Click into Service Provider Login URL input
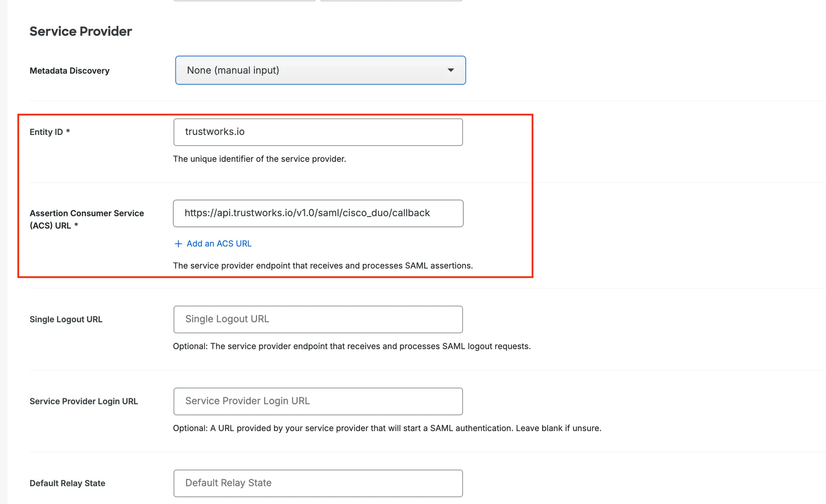The width and height of the screenshot is (826, 504). pos(318,401)
